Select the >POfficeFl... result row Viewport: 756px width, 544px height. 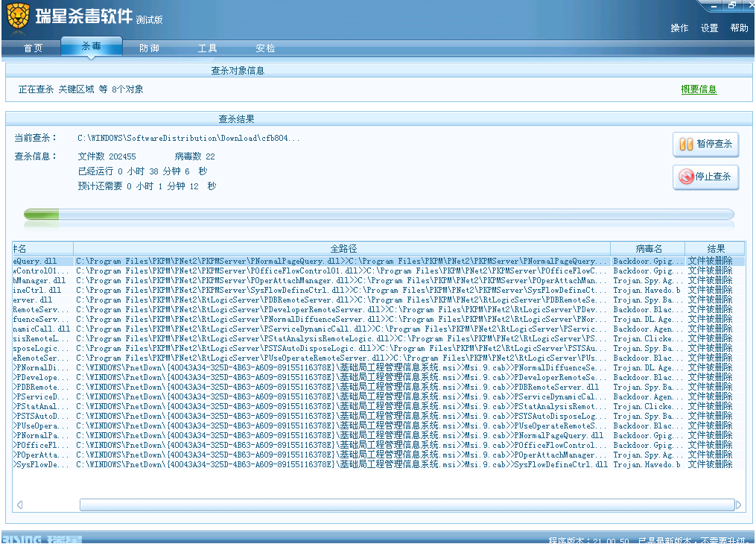(x=379, y=445)
